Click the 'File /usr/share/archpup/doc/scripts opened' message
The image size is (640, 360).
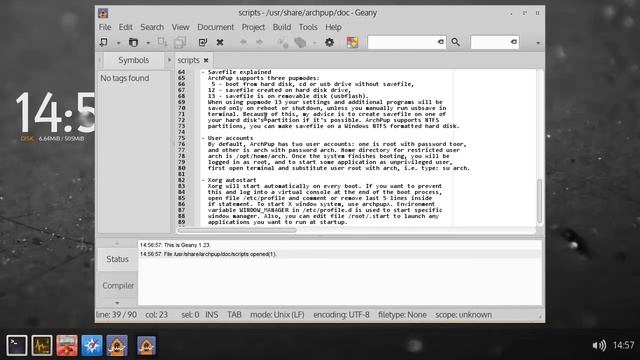(x=208, y=254)
